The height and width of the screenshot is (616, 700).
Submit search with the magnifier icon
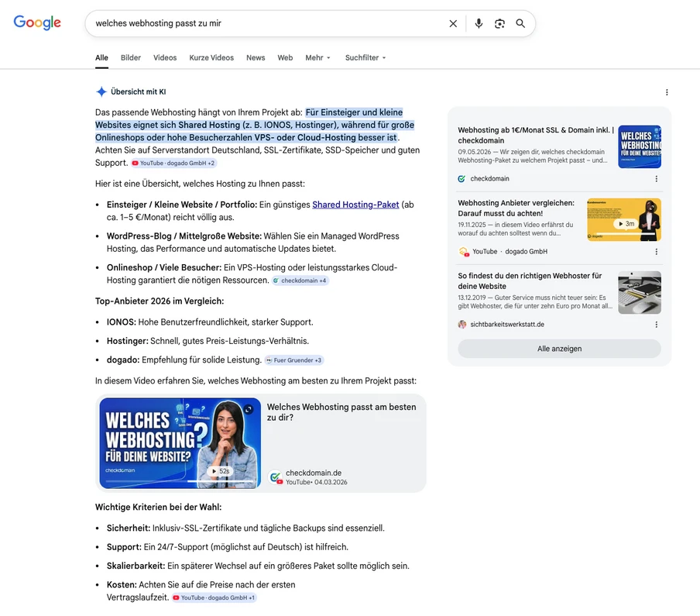pyautogui.click(x=520, y=23)
